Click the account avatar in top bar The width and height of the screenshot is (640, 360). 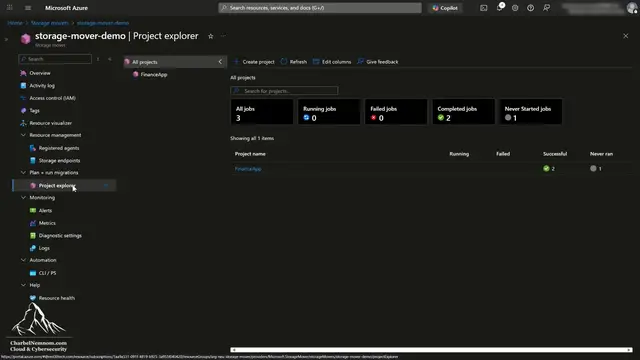click(x=632, y=8)
